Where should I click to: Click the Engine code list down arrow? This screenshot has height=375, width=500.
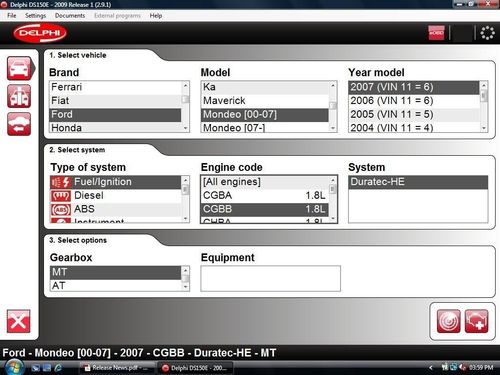pos(332,218)
